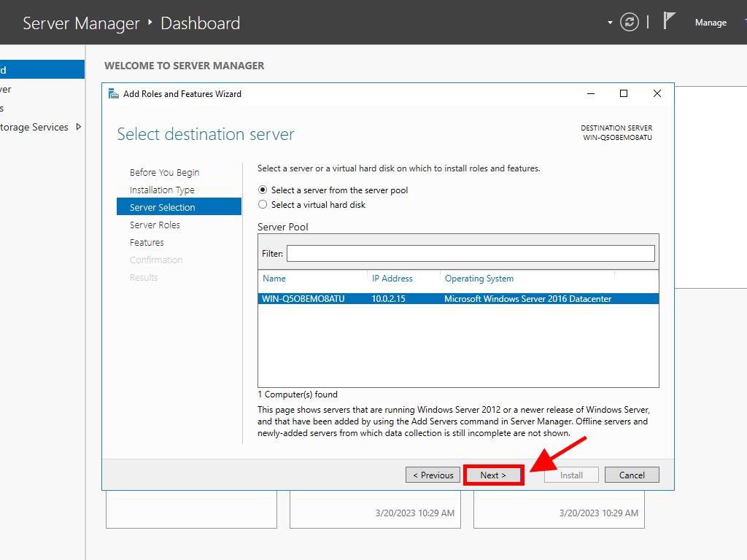Choose Select a virtual hard disk option
Viewport: 747px width, 560px height.
tap(263, 205)
